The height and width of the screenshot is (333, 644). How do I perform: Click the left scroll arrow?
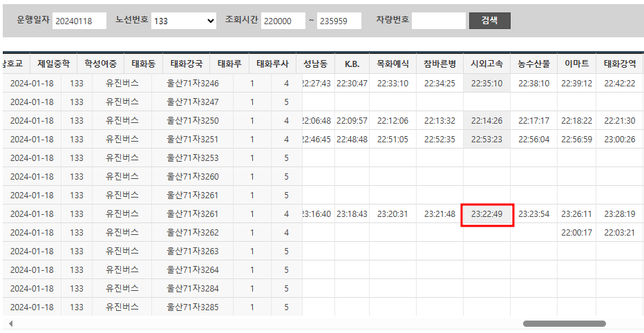tap(10, 323)
